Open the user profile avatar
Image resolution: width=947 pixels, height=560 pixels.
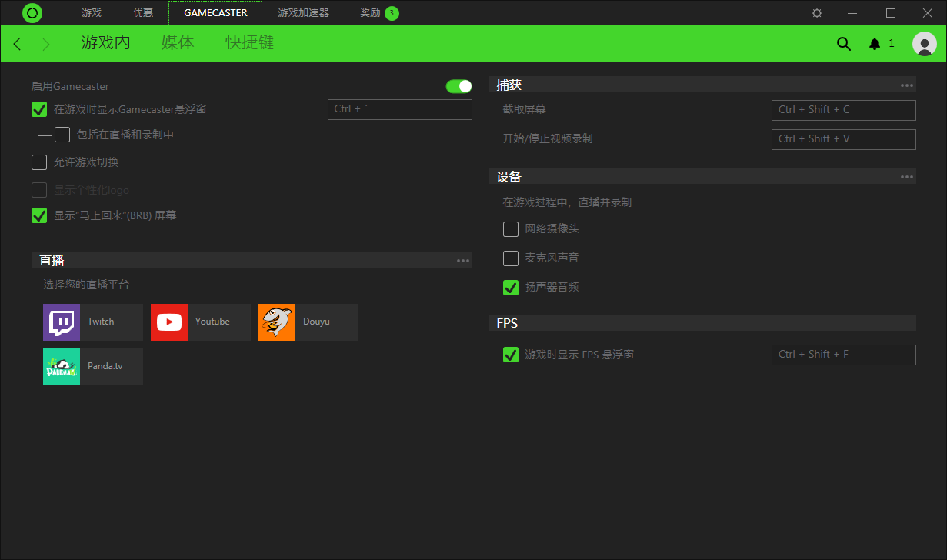[x=924, y=44]
